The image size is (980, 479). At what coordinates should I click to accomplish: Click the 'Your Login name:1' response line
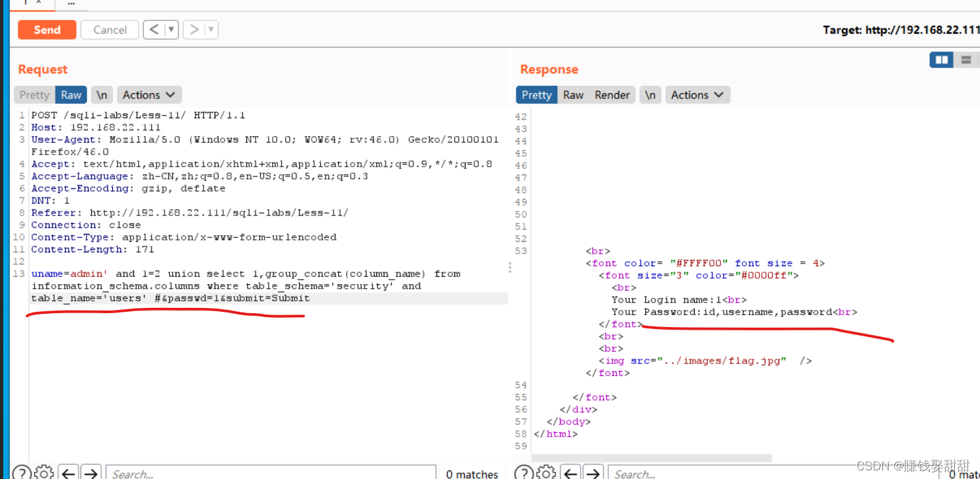[x=679, y=299]
